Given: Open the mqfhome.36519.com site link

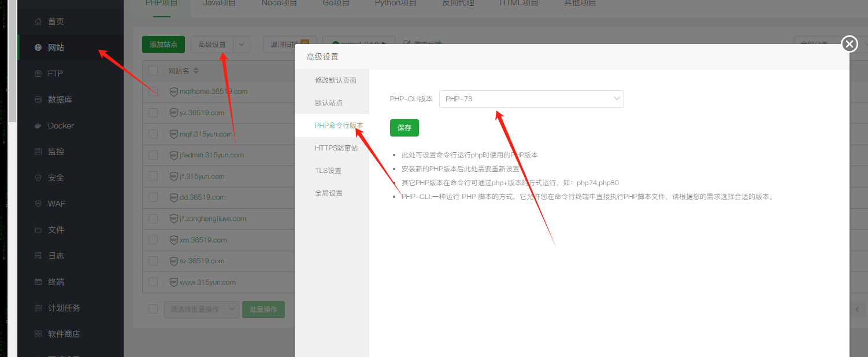Looking at the screenshot, I should pos(213,91).
